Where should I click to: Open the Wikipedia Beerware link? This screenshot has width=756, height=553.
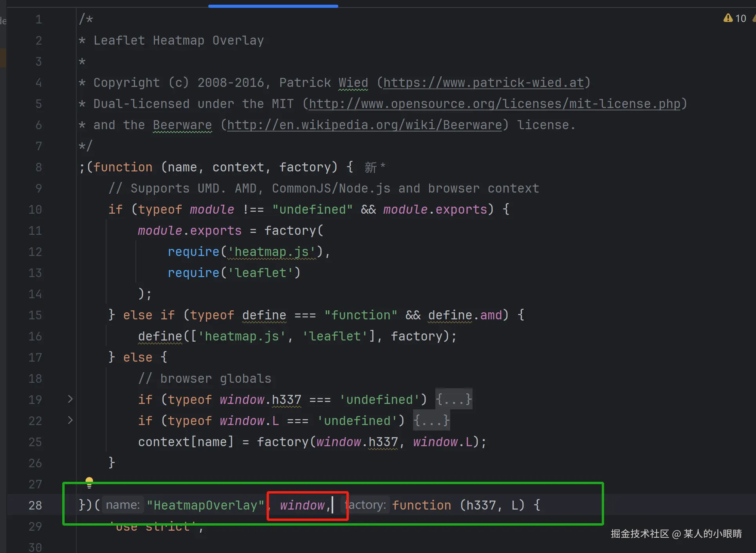(364, 125)
